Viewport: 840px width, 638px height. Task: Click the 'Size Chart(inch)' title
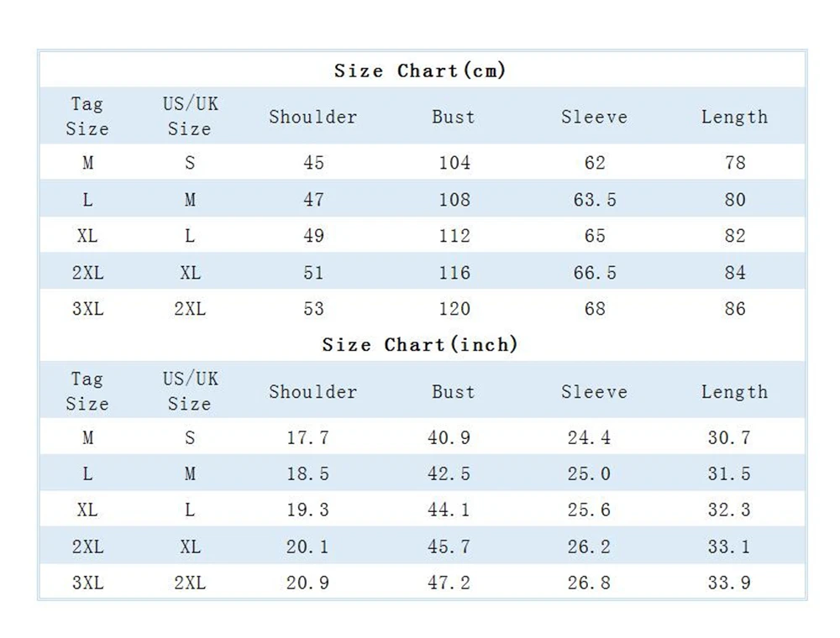pos(419,344)
